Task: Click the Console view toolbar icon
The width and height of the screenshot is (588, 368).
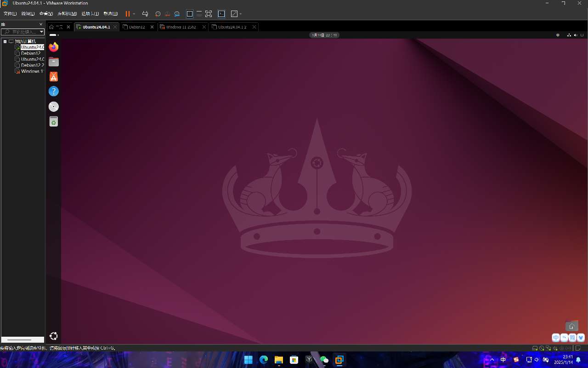Action: tap(221, 14)
